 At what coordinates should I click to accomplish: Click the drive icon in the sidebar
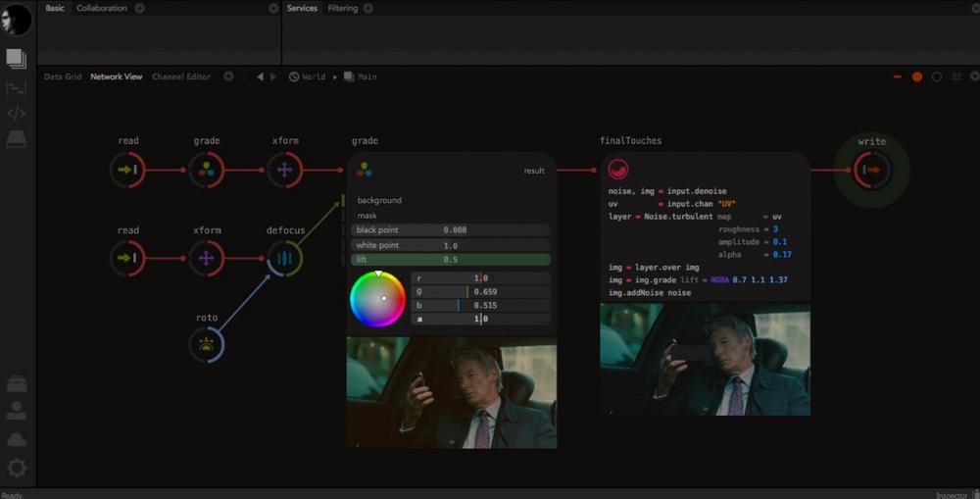point(17,139)
